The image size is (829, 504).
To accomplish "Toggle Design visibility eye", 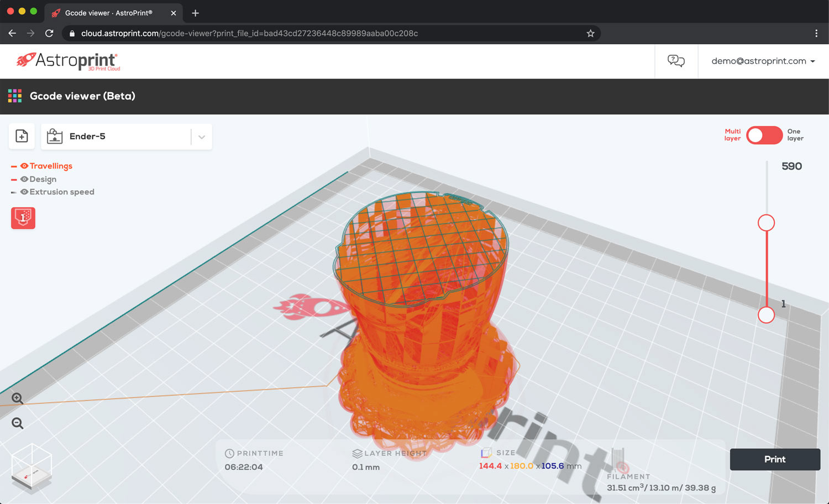I will (x=24, y=179).
